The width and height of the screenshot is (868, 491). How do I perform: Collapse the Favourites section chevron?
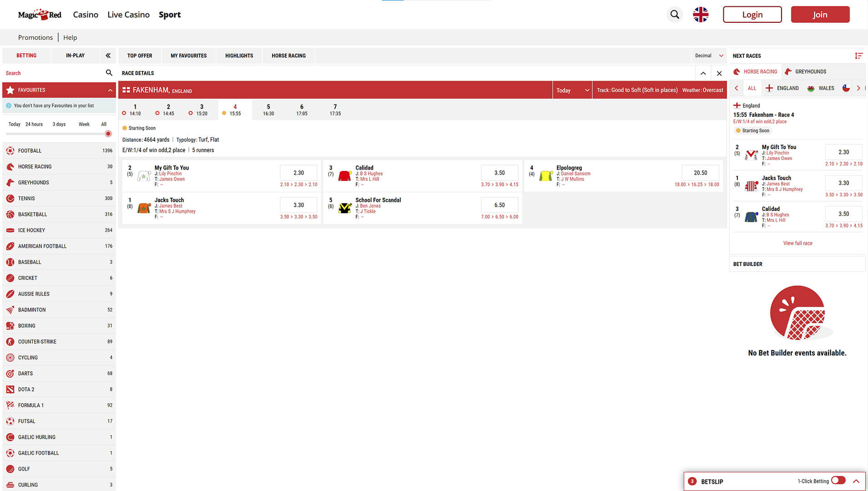click(x=110, y=90)
